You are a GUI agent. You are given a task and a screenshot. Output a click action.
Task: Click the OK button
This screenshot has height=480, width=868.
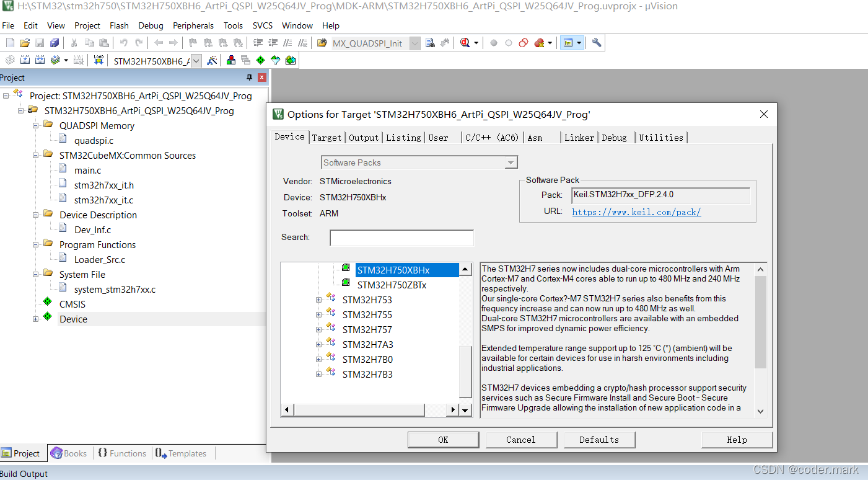[x=443, y=440]
